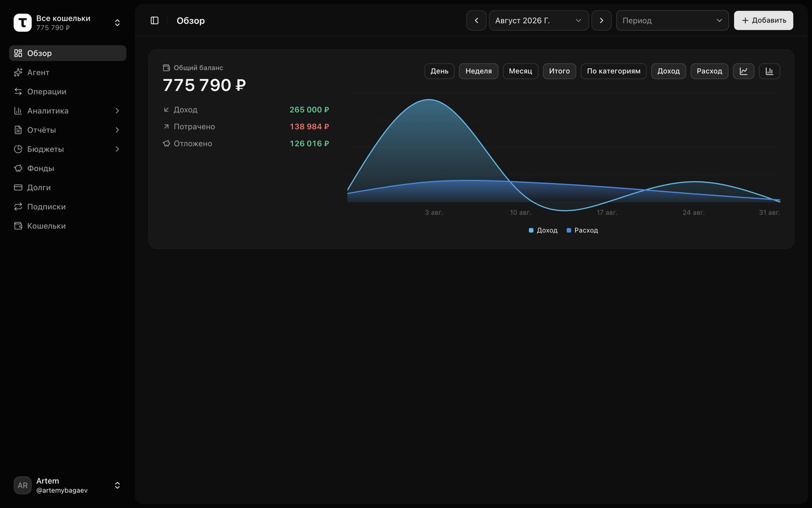Toggle Расход series filter button
Image resolution: width=812 pixels, height=508 pixels.
click(x=709, y=71)
